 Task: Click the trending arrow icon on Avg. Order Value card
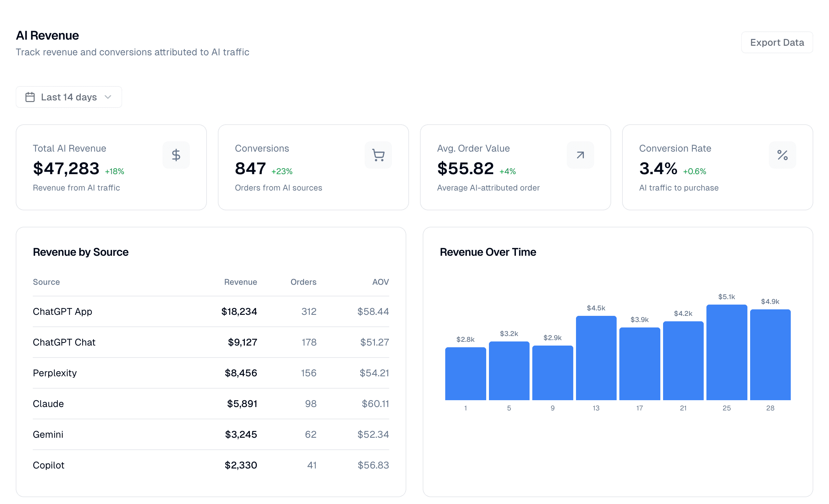click(580, 155)
